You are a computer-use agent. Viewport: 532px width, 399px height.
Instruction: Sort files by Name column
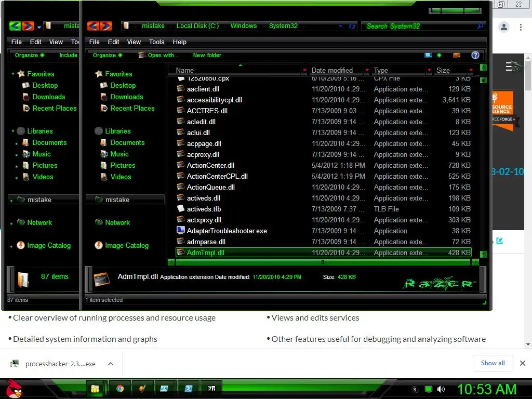(185, 70)
